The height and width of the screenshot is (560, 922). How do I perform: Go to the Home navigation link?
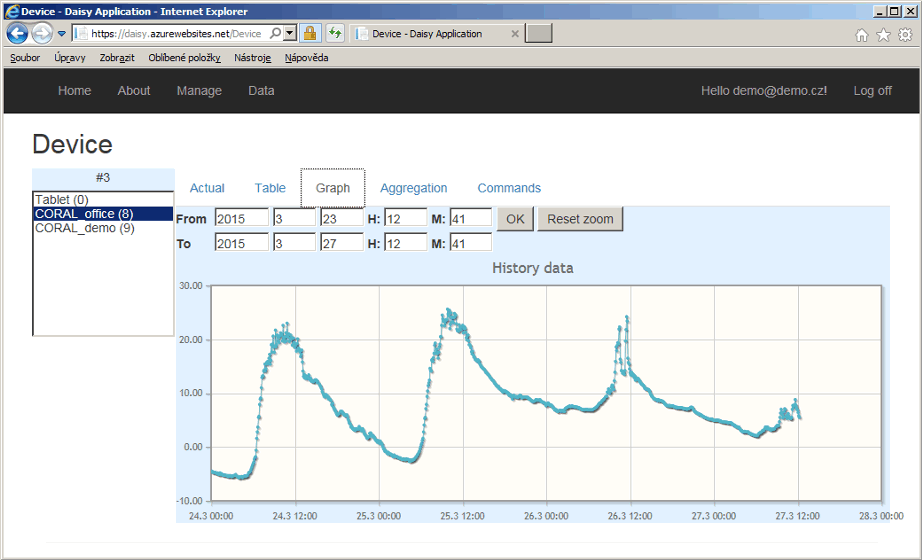pos(74,91)
